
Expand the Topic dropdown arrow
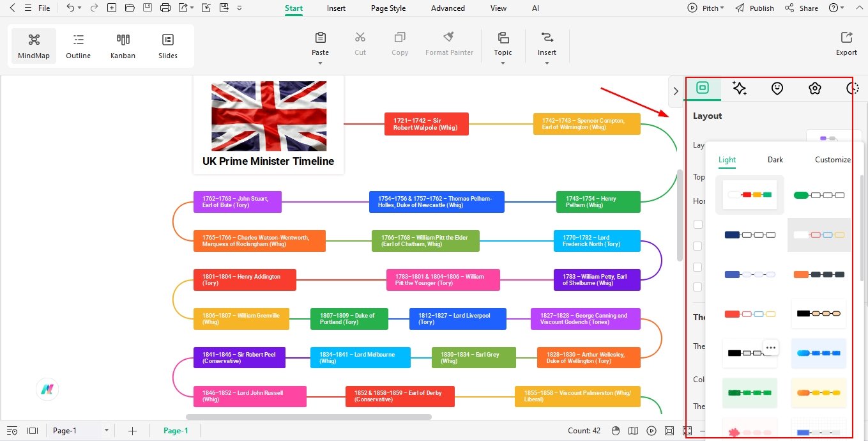coord(503,63)
